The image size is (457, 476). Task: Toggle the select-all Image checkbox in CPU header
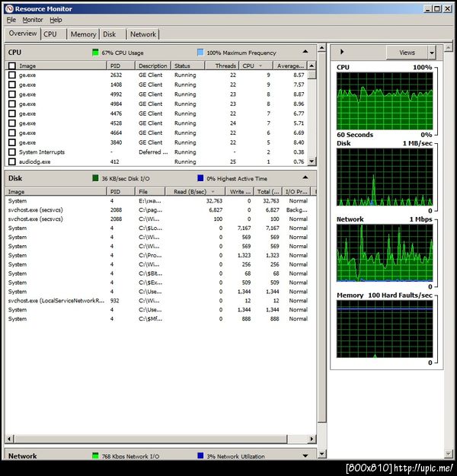pos(12,65)
